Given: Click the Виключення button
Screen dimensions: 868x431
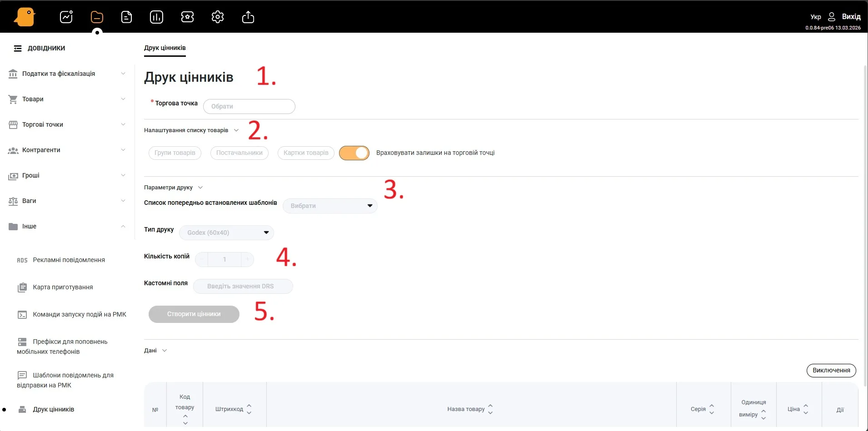Looking at the screenshot, I should tap(831, 370).
